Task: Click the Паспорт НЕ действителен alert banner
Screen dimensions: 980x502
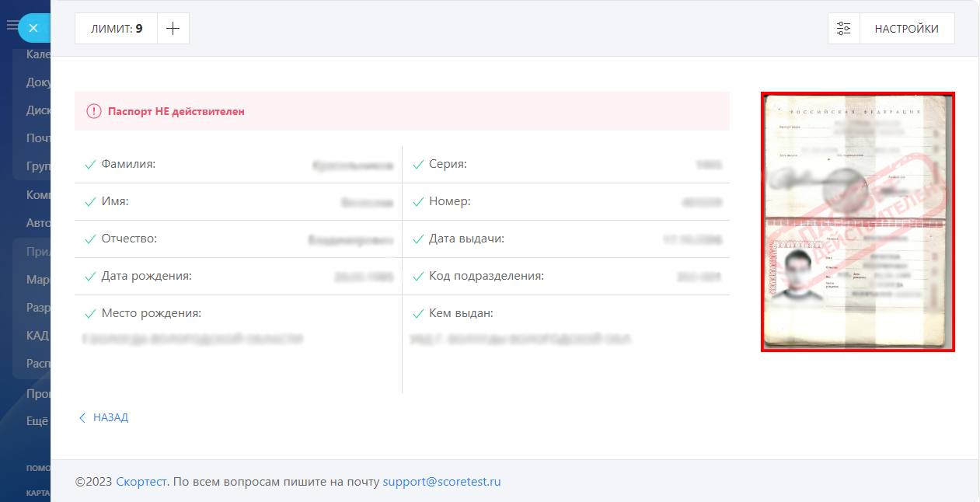Action: pyautogui.click(x=402, y=111)
